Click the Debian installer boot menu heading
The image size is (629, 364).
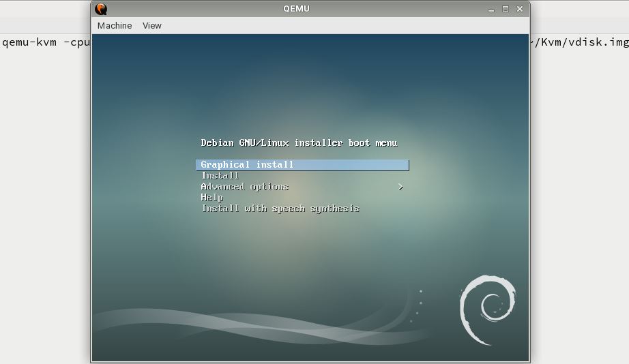pos(299,143)
